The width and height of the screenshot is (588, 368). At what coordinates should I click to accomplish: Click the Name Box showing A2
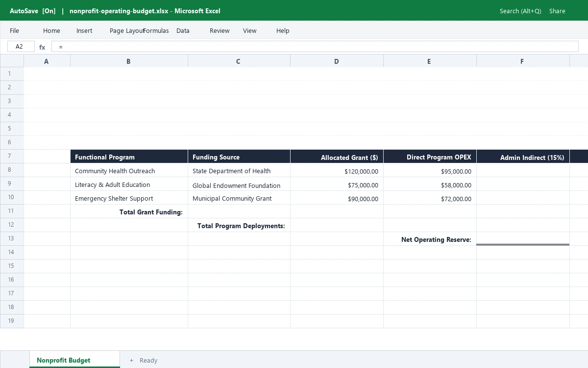point(21,47)
